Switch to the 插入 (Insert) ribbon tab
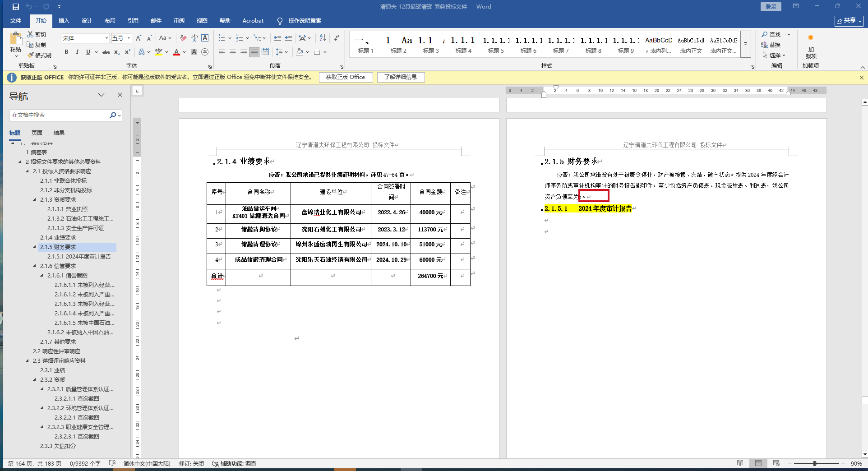This screenshot has height=471, width=868. point(64,21)
